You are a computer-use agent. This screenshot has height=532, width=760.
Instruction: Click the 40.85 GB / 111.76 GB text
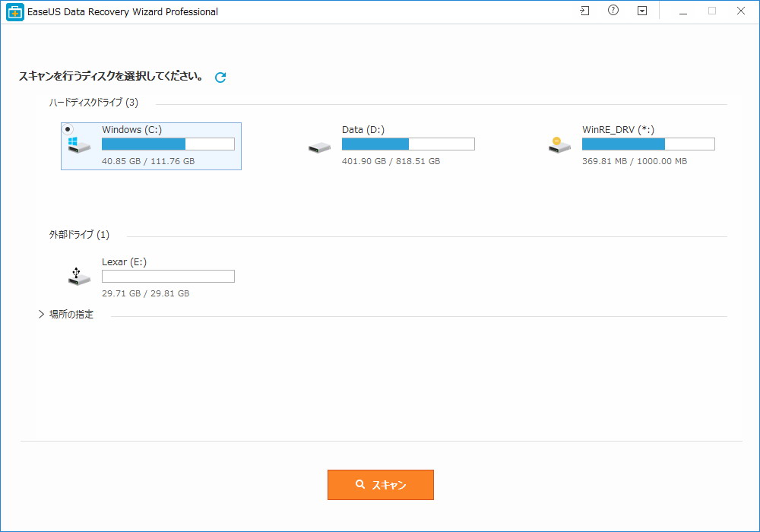point(148,161)
